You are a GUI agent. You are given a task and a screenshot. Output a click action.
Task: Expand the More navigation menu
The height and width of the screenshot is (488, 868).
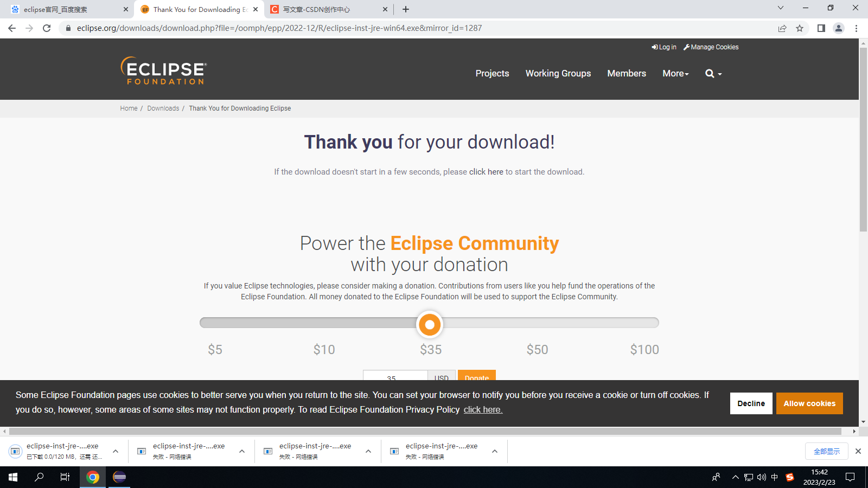(x=675, y=73)
